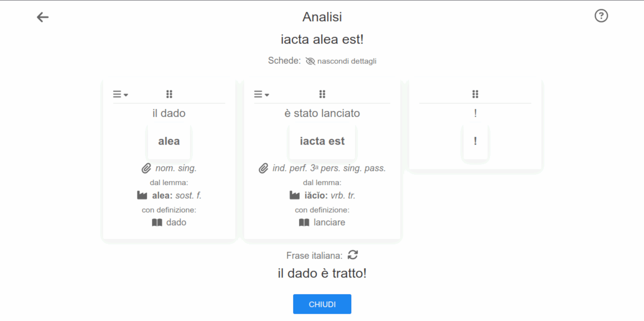Viewport: 644px width, 321px height.
Task: Open the iacta est card list menu dropdown
Action: 261,94
